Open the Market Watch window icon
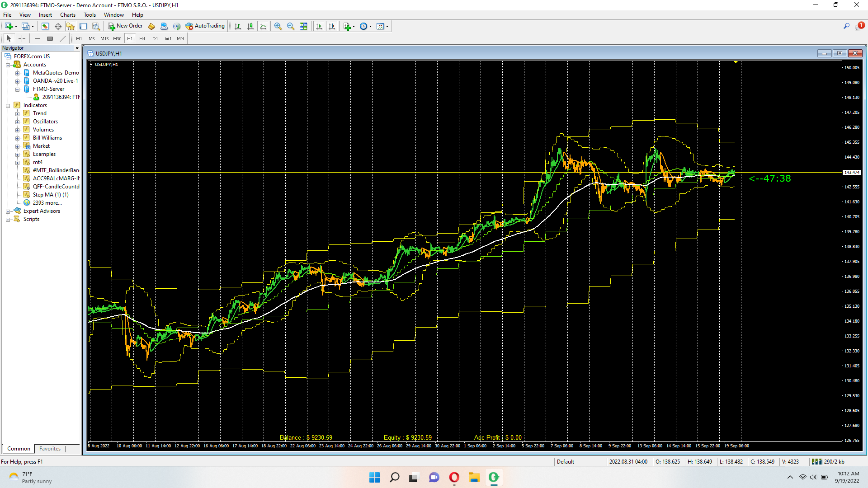 tap(45, 26)
